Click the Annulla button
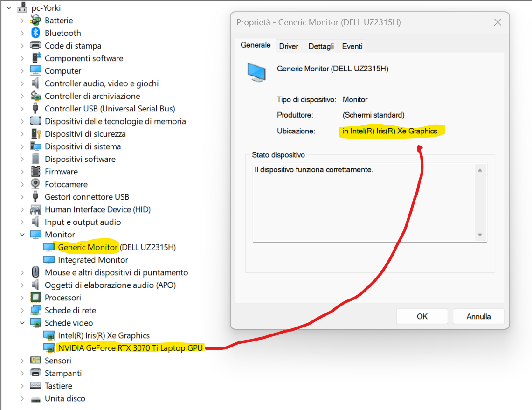 coord(478,316)
